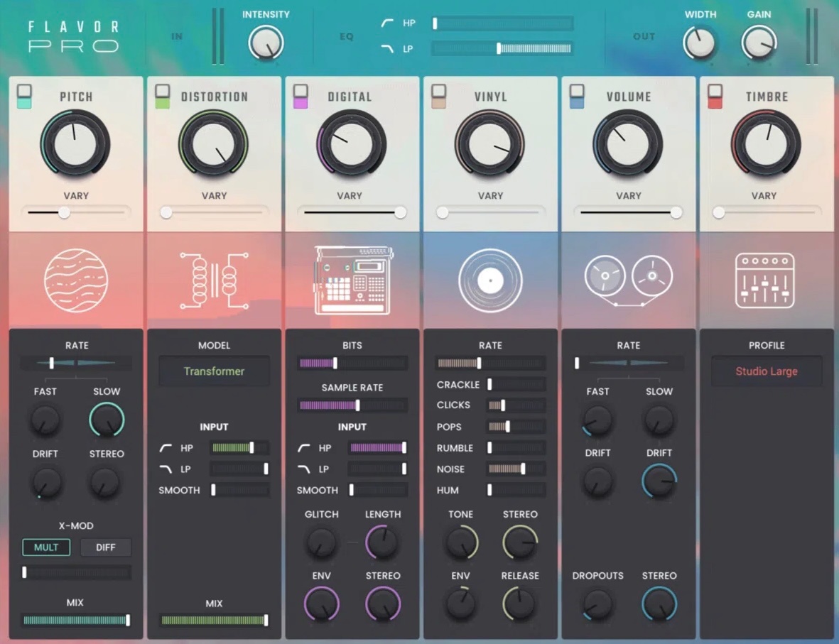
Task: Click the large Vinyl amount knob
Action: pos(489,143)
